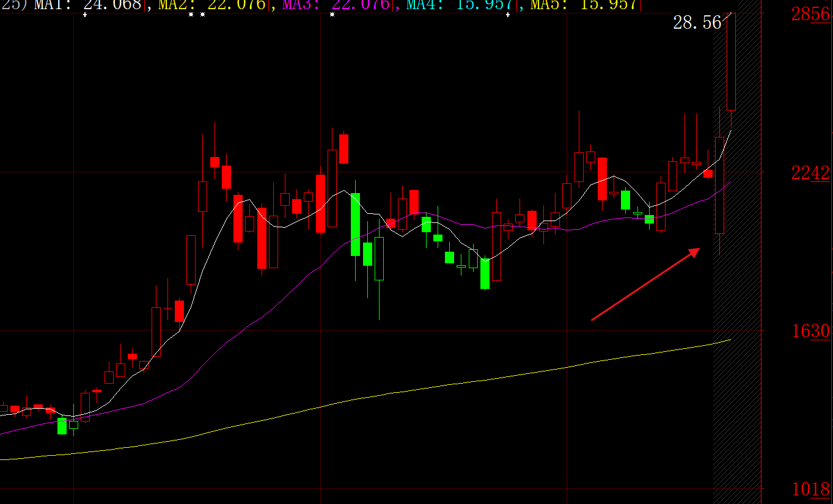Click the 1630 price axis label

coord(810,331)
